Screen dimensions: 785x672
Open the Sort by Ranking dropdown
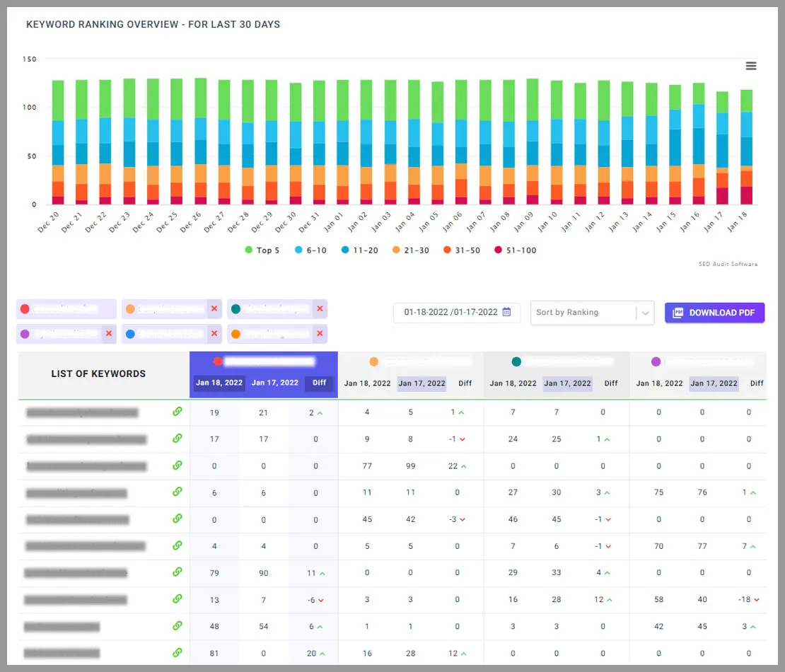coord(592,313)
